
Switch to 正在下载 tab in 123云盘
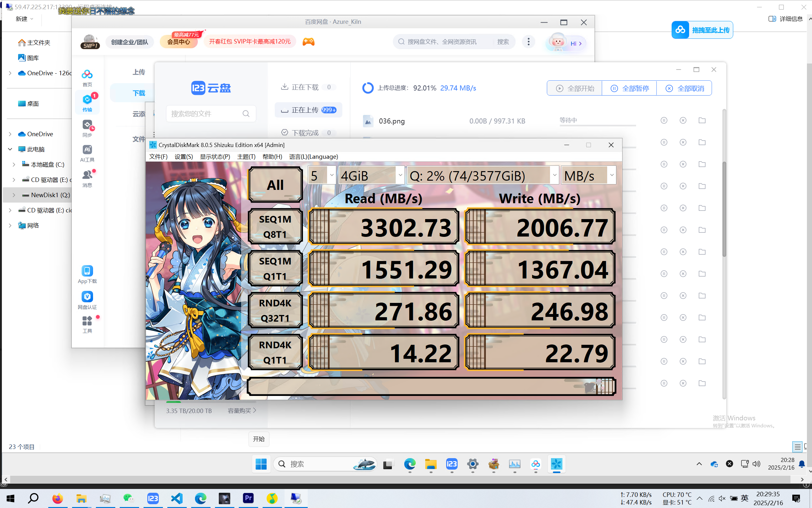click(308, 87)
